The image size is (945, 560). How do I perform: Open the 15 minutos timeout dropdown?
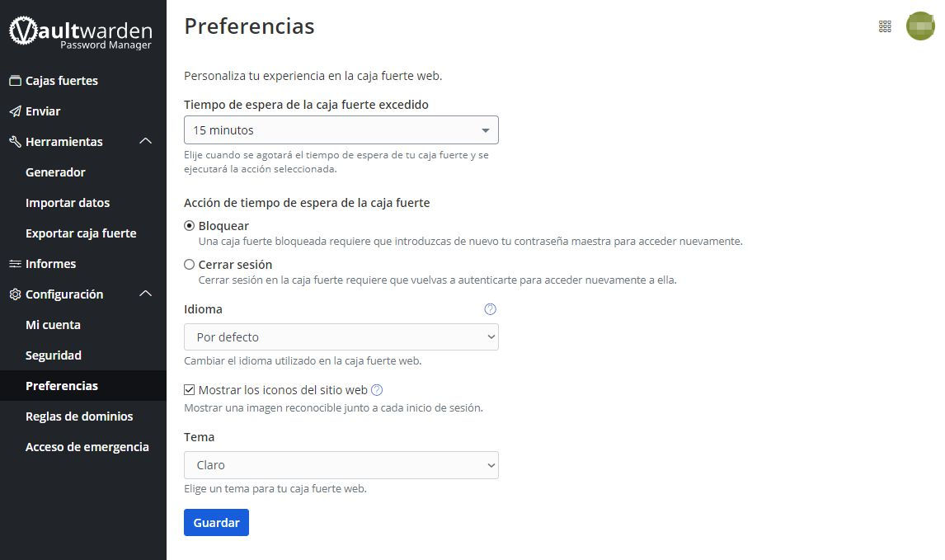[341, 130]
